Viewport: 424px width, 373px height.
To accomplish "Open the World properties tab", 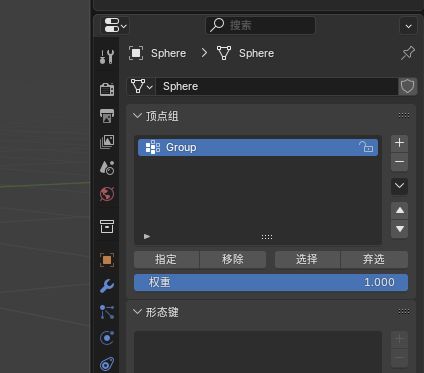I will tap(107, 194).
